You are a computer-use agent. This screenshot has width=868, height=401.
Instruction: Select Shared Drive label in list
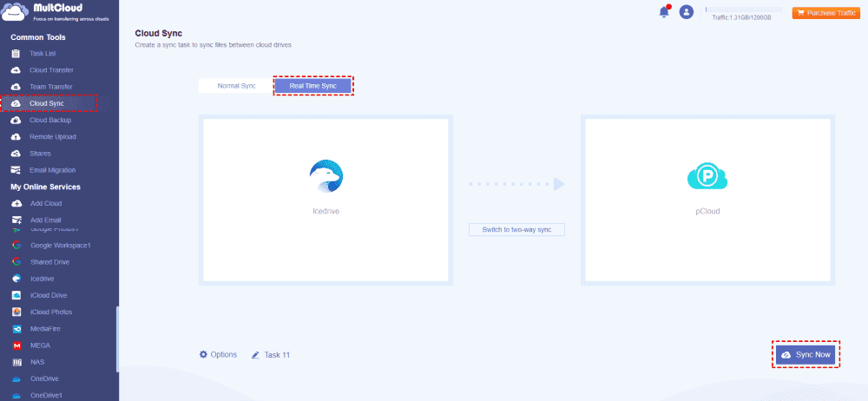[x=49, y=261]
